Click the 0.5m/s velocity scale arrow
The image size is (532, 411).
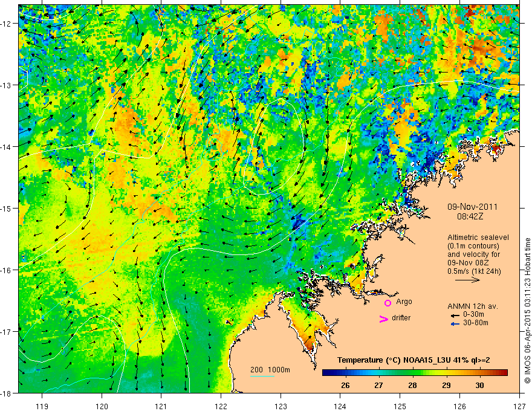point(467,280)
